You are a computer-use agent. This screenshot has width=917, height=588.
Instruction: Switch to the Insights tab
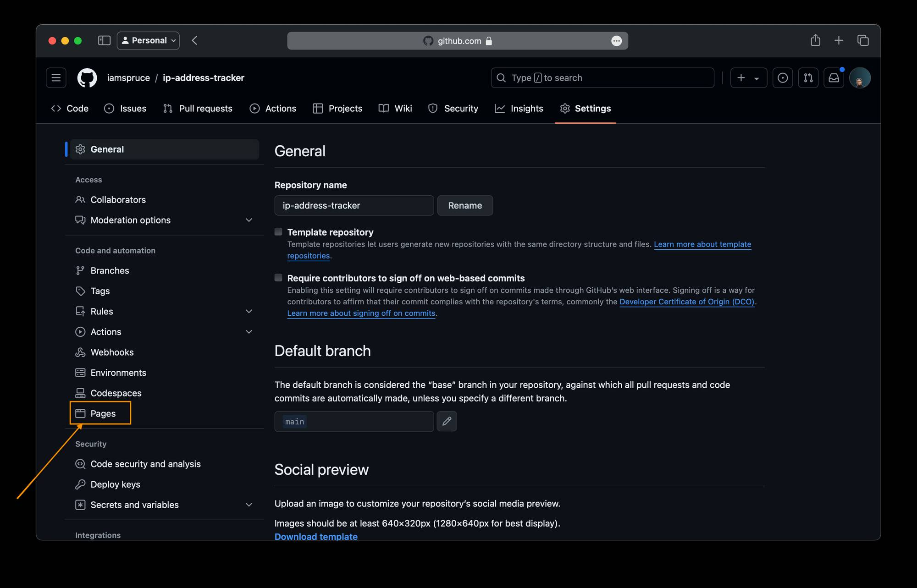click(x=519, y=109)
